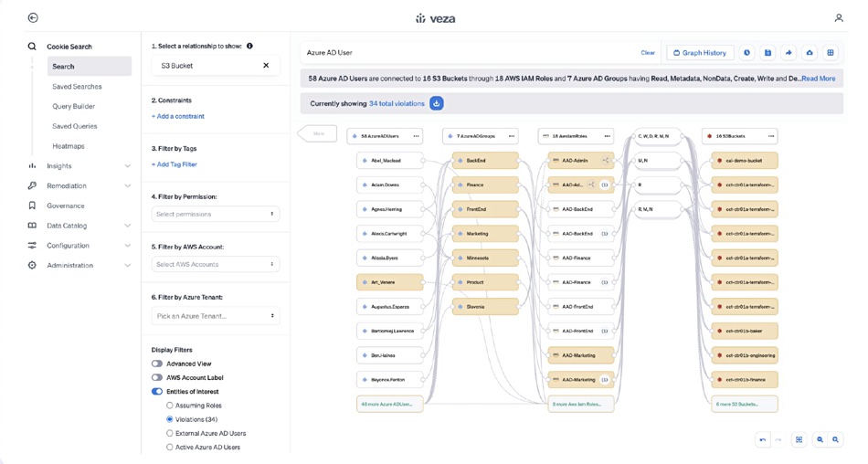Click the Governance bookmark icon
This screenshot has height=464, width=868.
32,206
